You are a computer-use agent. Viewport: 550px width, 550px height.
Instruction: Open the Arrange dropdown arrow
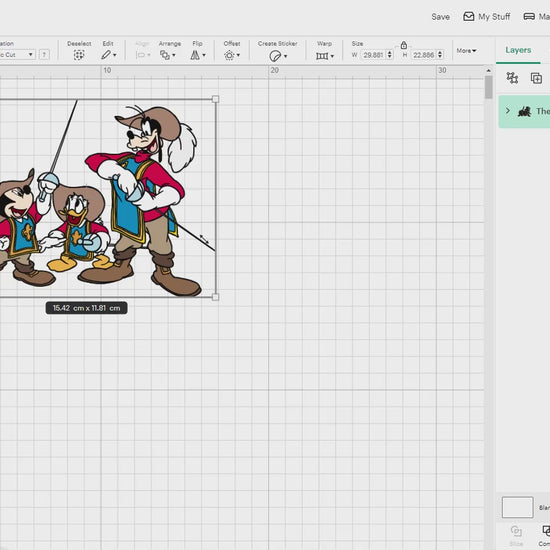click(174, 55)
